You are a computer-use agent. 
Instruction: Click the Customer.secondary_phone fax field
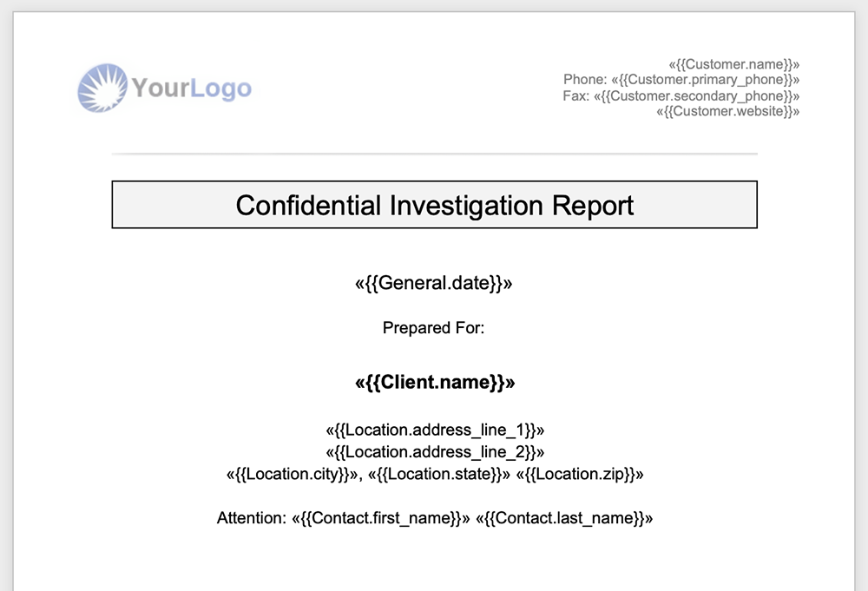pyautogui.click(x=696, y=95)
